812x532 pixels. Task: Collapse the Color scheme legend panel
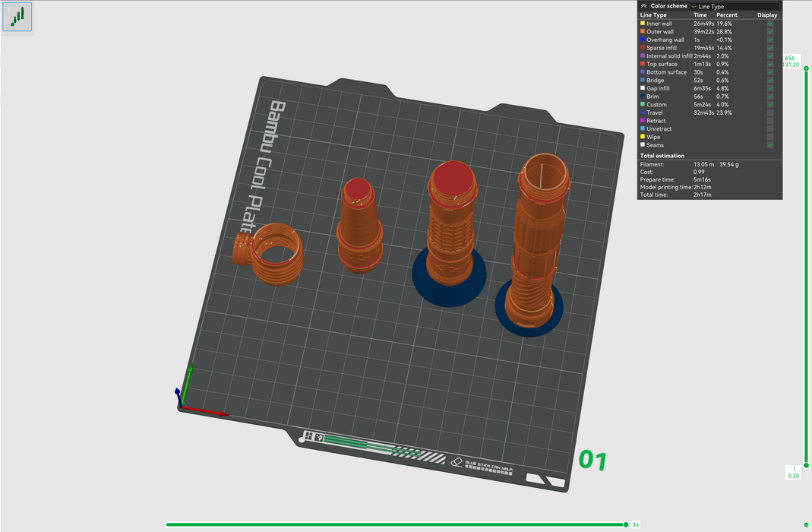[x=644, y=6]
